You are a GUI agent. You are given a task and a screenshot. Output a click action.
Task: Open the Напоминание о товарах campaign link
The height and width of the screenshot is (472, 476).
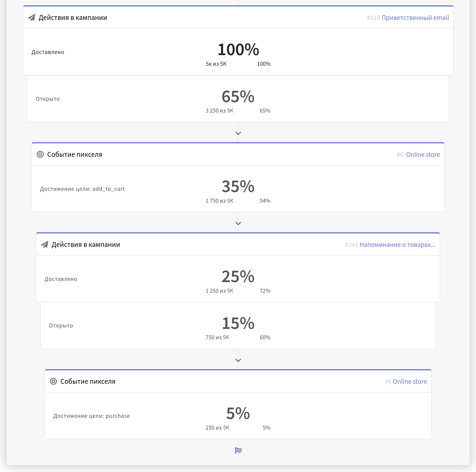397,245
